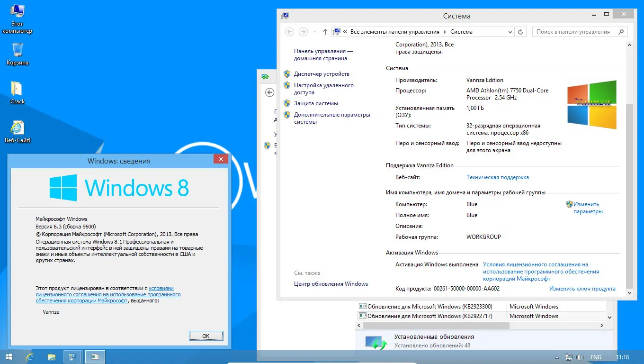
Task: Click left arrow of updates horizontal scrollbar
Action: tap(359, 326)
